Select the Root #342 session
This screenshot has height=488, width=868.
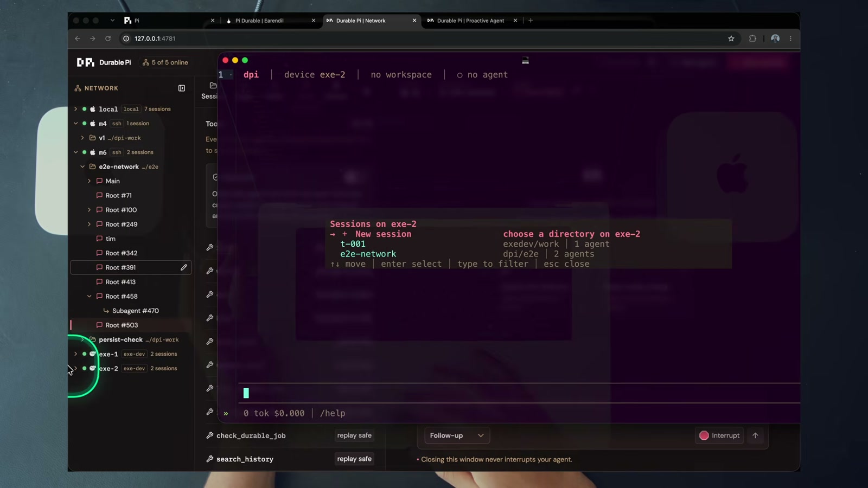(x=122, y=253)
